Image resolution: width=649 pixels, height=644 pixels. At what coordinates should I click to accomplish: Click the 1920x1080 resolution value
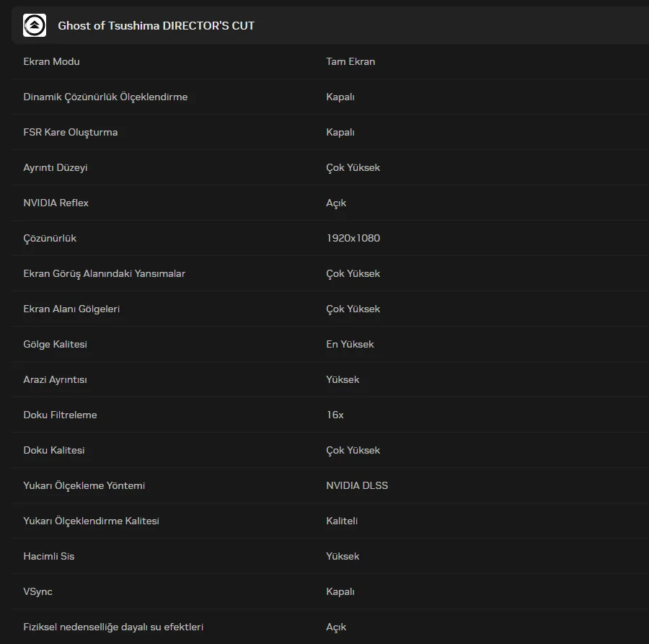click(353, 238)
